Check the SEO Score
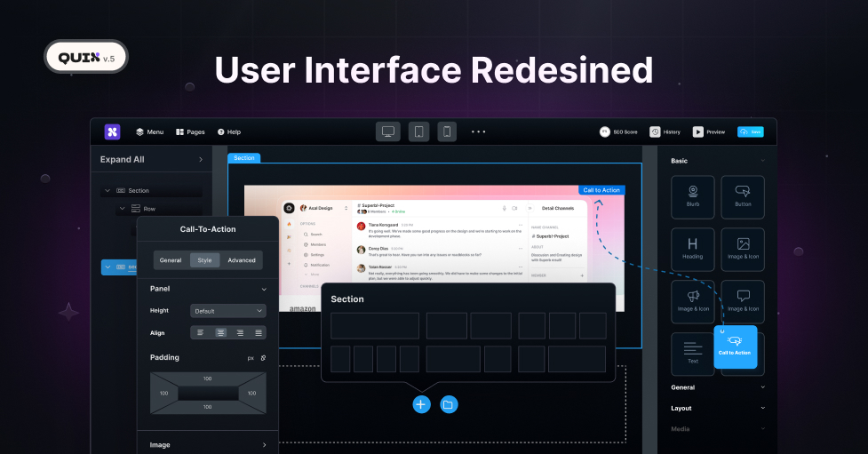This screenshot has height=454, width=868. 618,131
